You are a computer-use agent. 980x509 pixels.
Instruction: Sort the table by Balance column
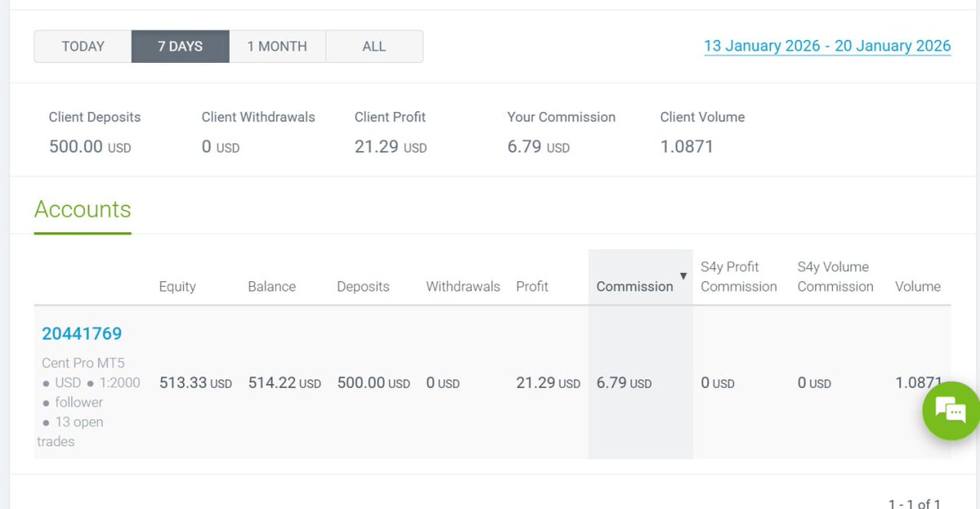(272, 287)
